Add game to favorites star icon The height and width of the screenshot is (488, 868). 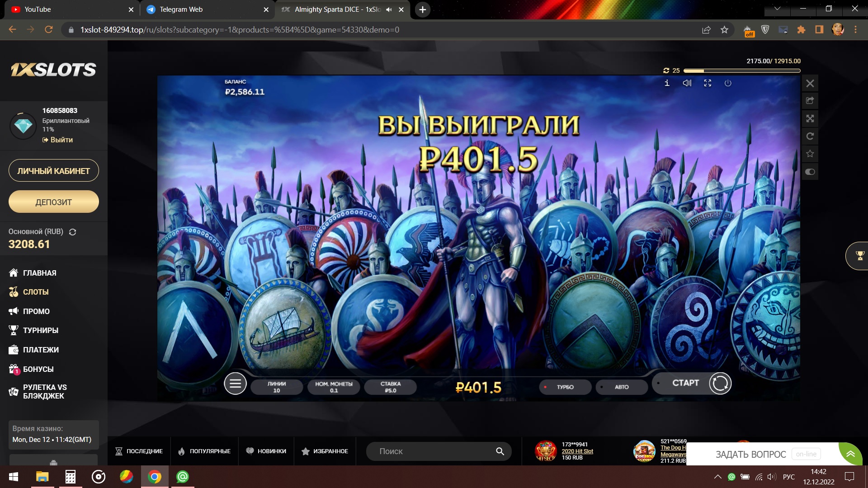810,154
